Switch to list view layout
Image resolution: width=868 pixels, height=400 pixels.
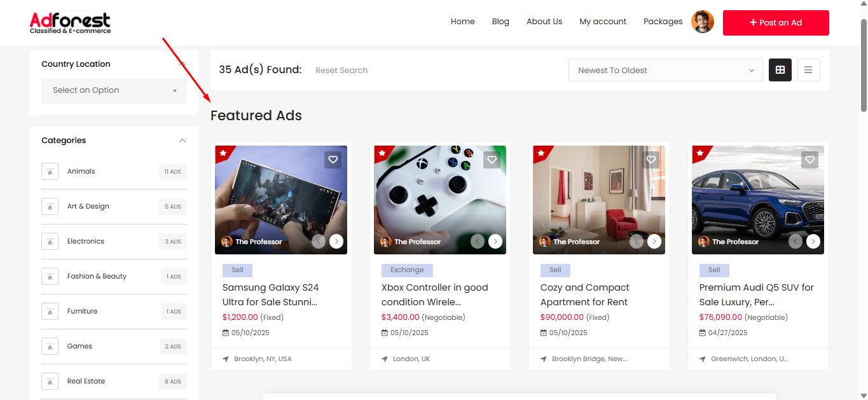808,70
